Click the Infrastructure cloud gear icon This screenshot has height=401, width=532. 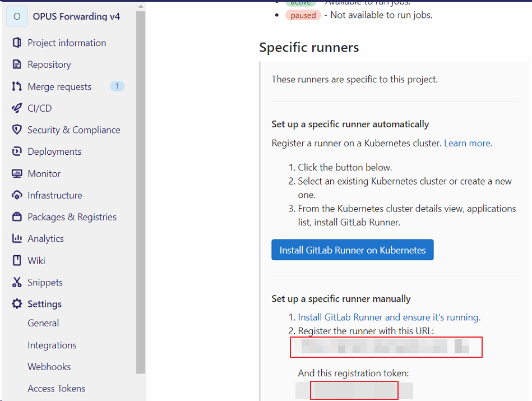pos(17,195)
